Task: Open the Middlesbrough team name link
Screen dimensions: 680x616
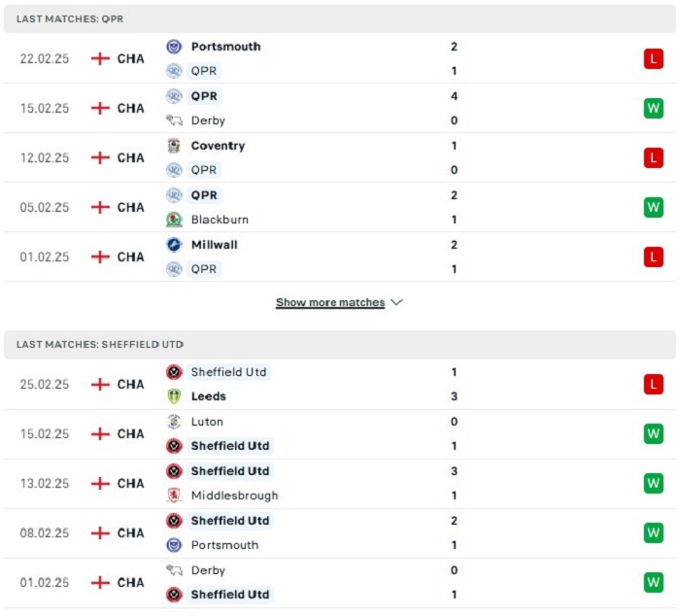Action: (x=235, y=496)
